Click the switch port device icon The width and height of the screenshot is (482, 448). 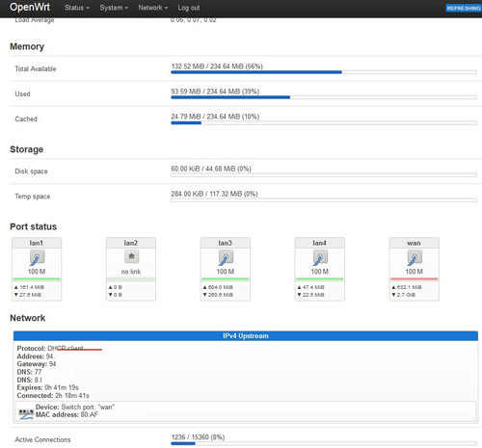(26, 413)
